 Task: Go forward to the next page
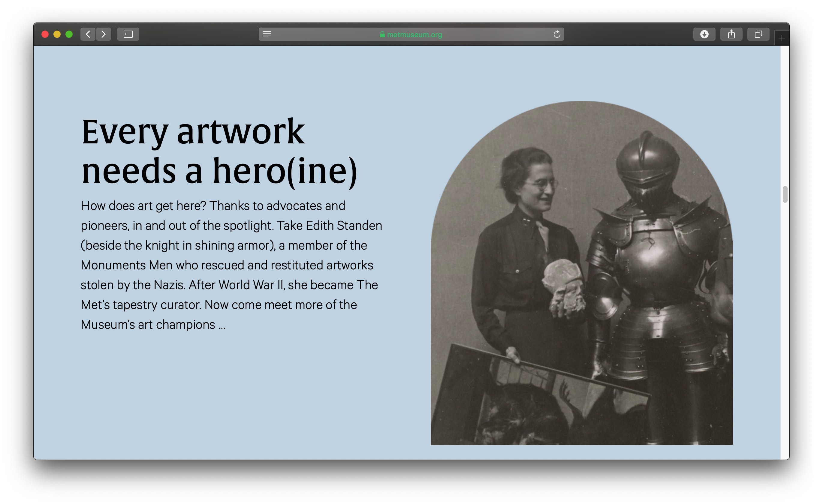tap(104, 34)
